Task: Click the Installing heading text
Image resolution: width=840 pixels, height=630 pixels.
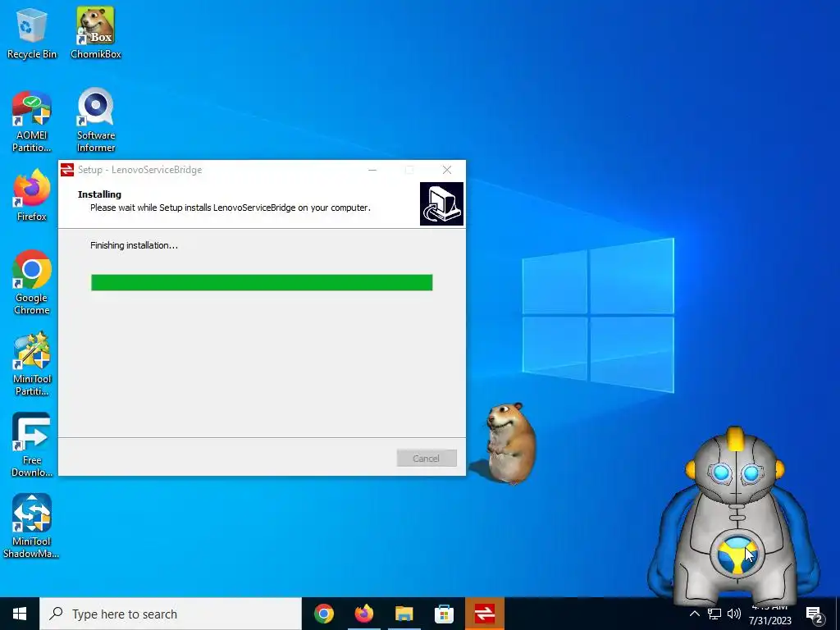Action: (99, 194)
